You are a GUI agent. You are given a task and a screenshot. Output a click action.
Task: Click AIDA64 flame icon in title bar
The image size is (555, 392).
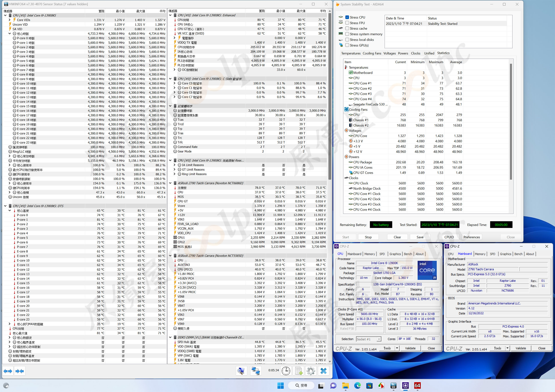(337, 4)
